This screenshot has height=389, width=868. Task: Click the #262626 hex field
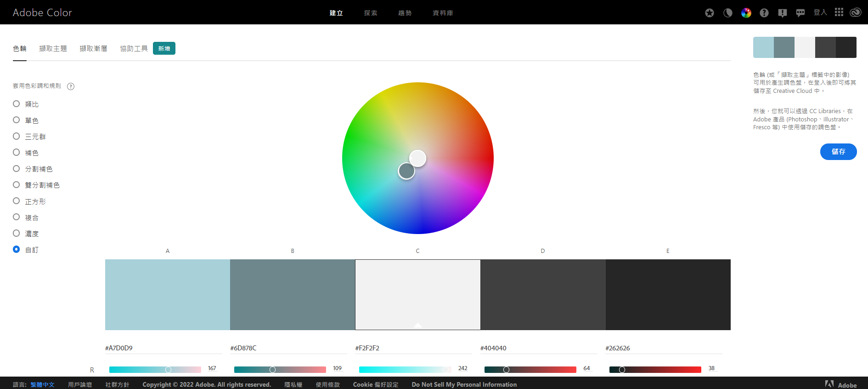664,348
